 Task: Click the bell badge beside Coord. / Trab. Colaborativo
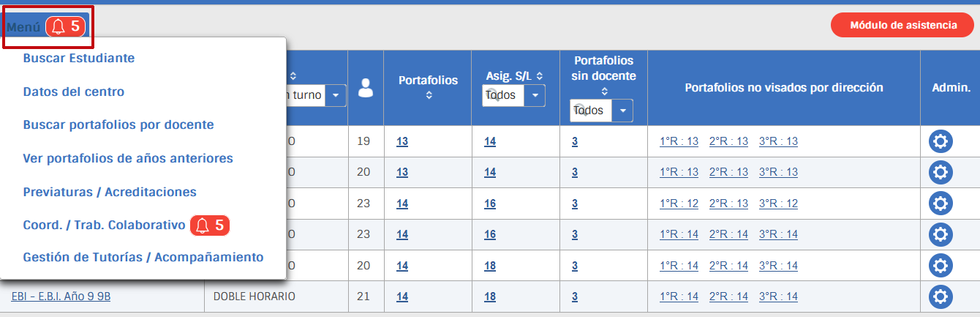click(x=210, y=225)
